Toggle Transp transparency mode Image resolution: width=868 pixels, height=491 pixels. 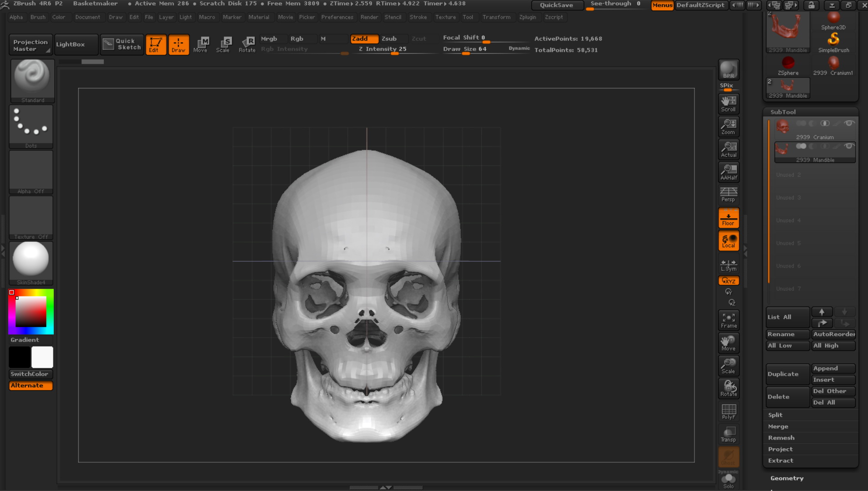[x=728, y=434]
